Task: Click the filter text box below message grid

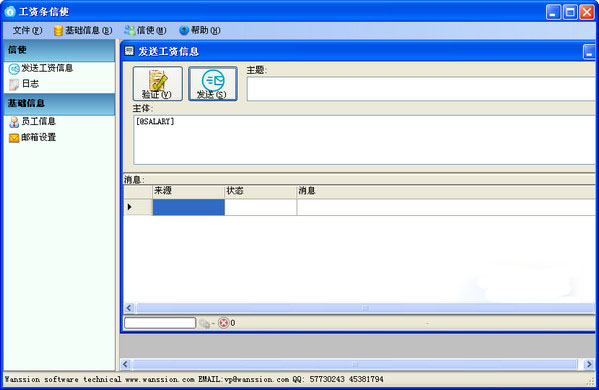Action: click(x=160, y=323)
